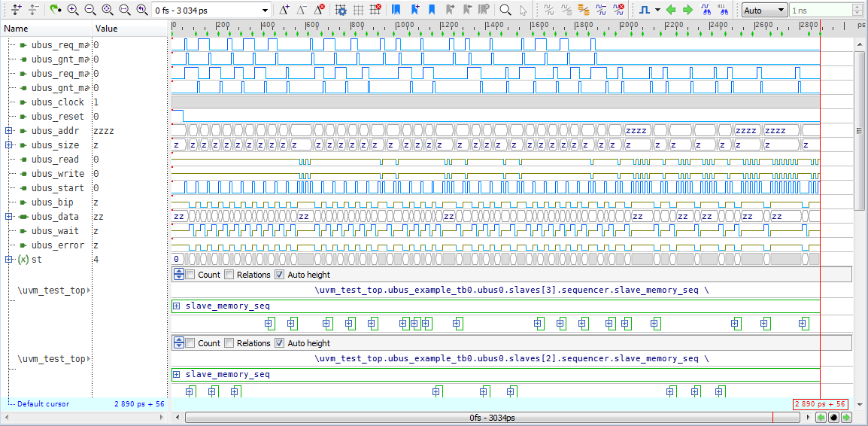Click the Find value 011 binoculars icon
The height and width of the screenshot is (426, 868).
pyautogui.click(x=722, y=10)
